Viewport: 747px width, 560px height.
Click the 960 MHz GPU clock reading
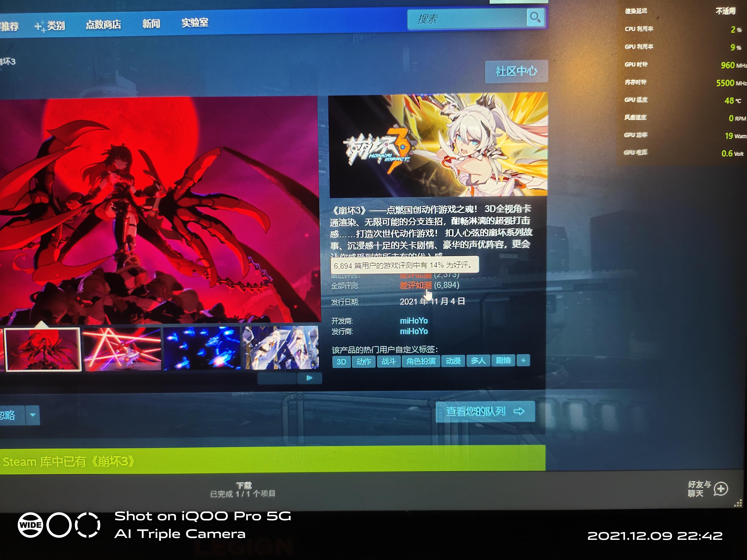(734, 65)
